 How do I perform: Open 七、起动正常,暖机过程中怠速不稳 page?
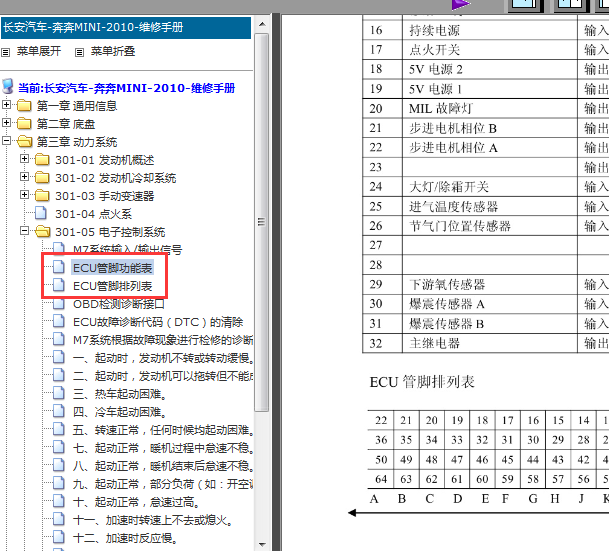pyautogui.click(x=163, y=448)
